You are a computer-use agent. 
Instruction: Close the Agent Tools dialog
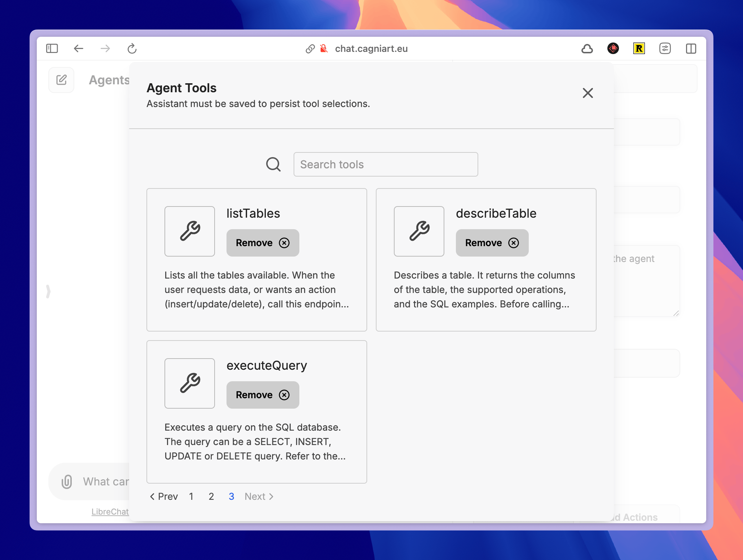click(588, 93)
